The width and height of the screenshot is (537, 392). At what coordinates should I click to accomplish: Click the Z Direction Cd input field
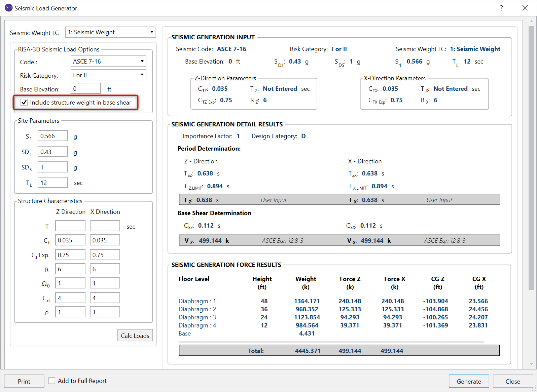pos(70,298)
